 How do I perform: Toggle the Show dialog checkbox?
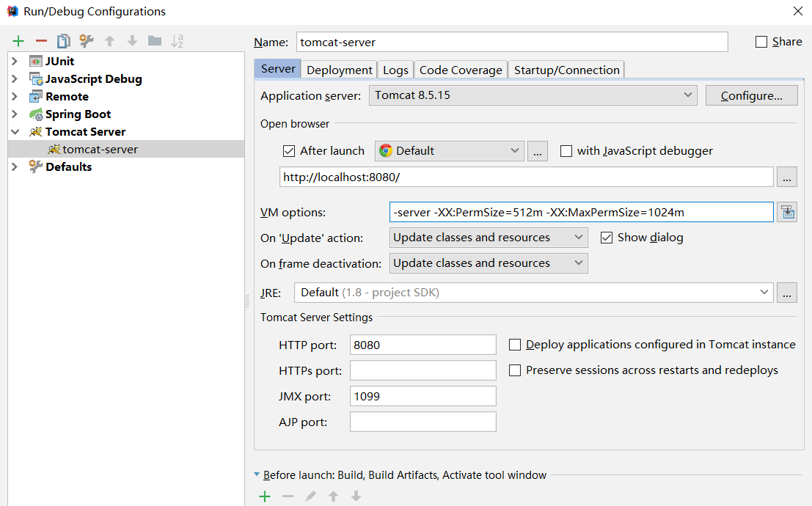607,238
